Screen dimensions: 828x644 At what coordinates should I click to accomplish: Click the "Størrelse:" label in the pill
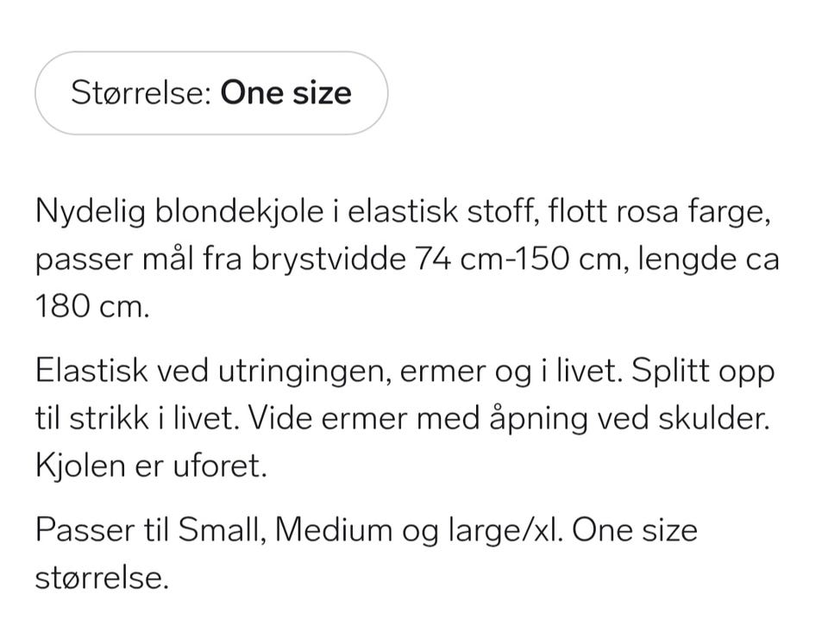click(x=141, y=93)
